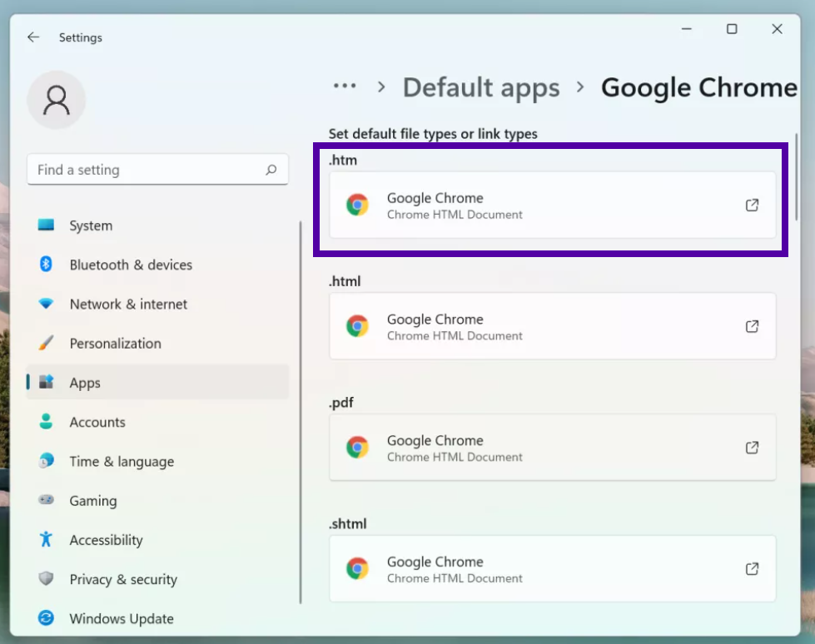Click the .shtml extension label
The height and width of the screenshot is (644, 815).
(x=348, y=523)
